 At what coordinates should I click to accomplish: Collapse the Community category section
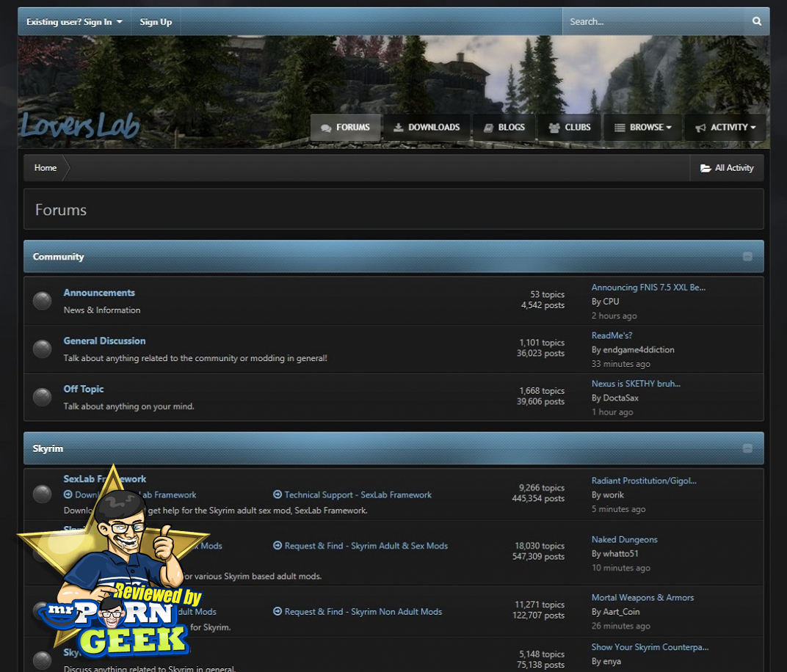tap(747, 257)
